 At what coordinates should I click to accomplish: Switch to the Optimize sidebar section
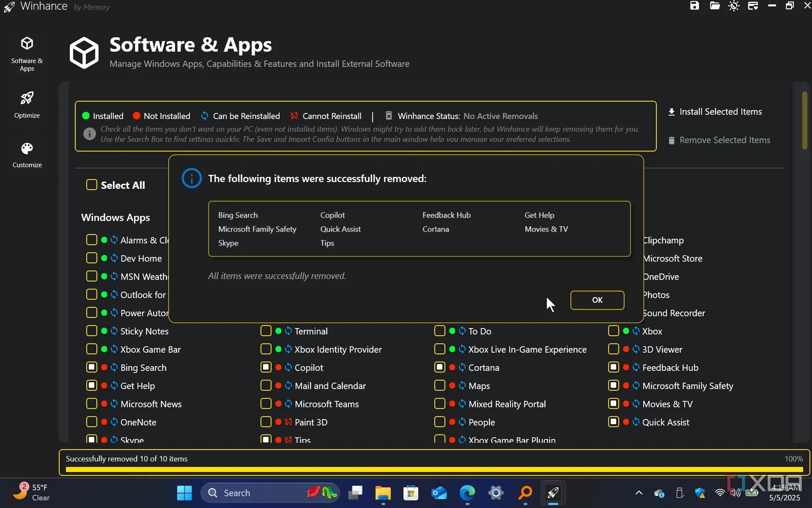coord(27,105)
